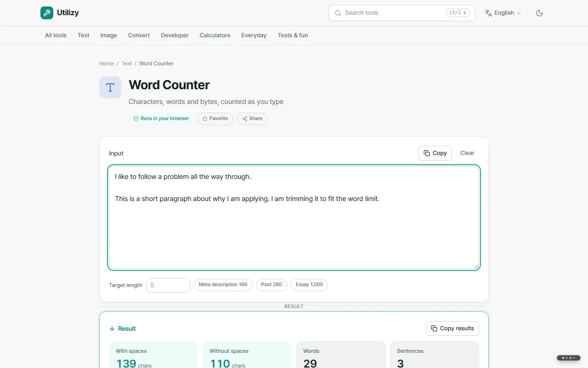Screen dimensions: 588x368
Task: Click inside the input text area
Action: click(294, 218)
